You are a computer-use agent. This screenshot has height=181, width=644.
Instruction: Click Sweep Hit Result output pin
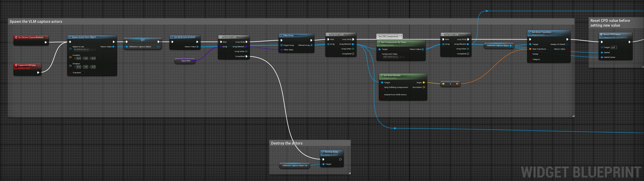point(567,44)
